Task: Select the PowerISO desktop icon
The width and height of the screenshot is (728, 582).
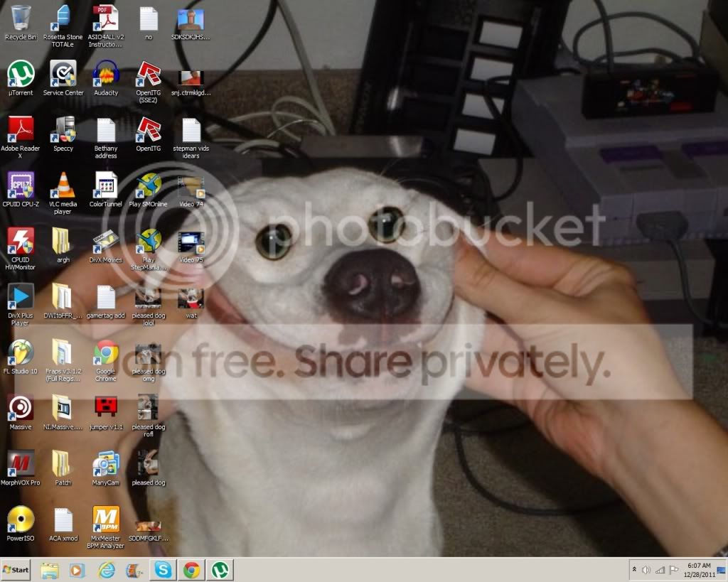Action: pyautogui.click(x=21, y=519)
